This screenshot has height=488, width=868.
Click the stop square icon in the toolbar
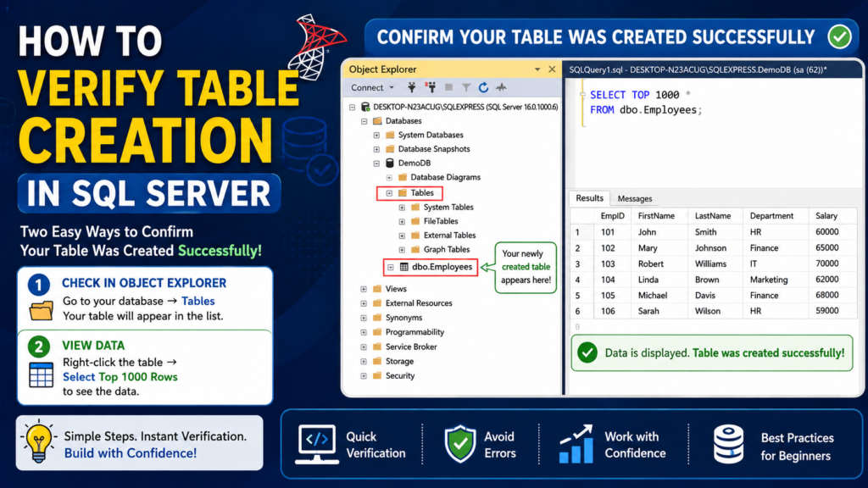point(449,87)
